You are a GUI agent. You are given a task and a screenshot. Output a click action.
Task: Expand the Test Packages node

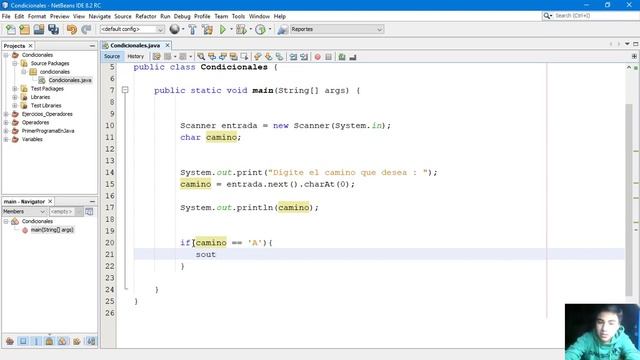(15, 89)
